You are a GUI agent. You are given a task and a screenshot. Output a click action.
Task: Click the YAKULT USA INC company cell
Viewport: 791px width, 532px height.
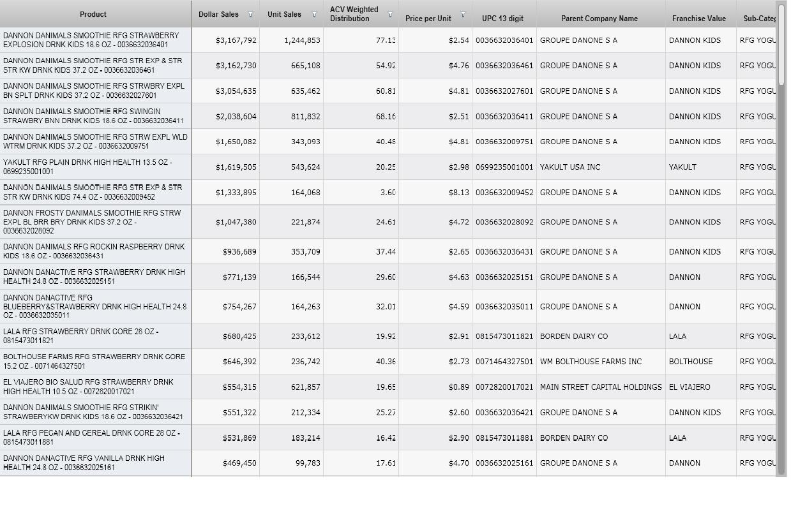coord(570,167)
